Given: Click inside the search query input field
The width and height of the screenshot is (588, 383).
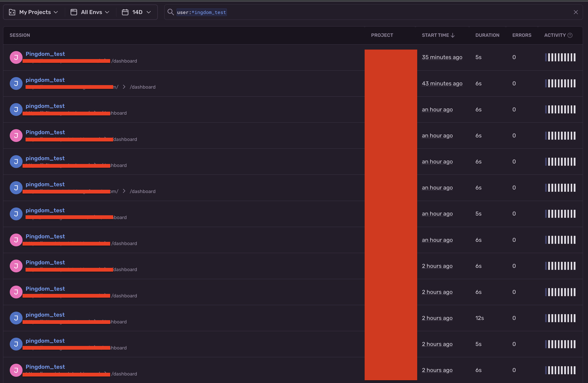Looking at the screenshot, I should click(275, 12).
